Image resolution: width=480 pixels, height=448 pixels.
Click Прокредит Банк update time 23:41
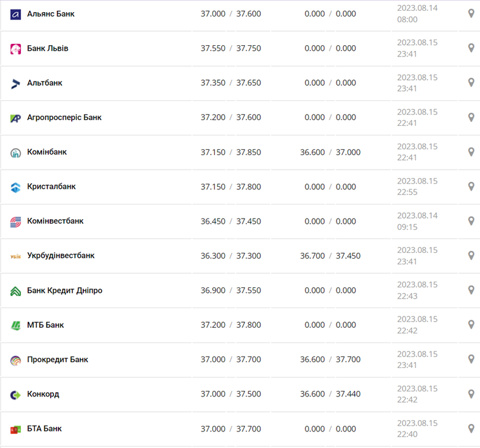click(407, 365)
